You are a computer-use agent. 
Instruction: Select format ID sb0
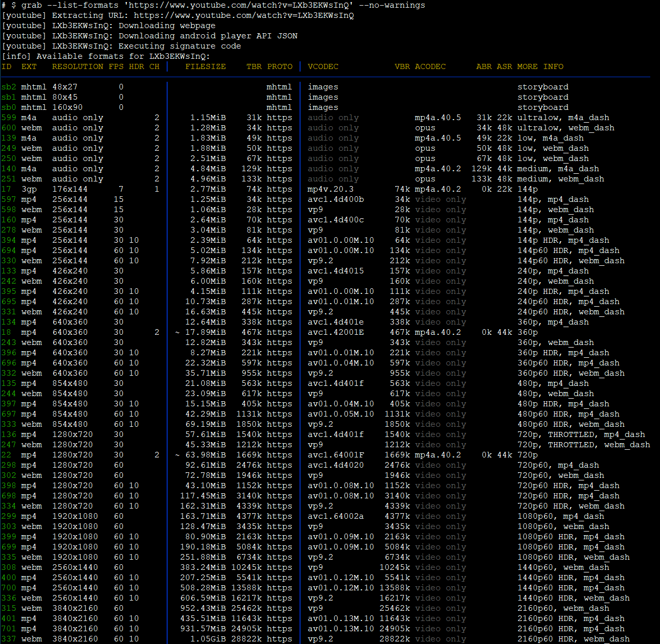tap(9, 107)
